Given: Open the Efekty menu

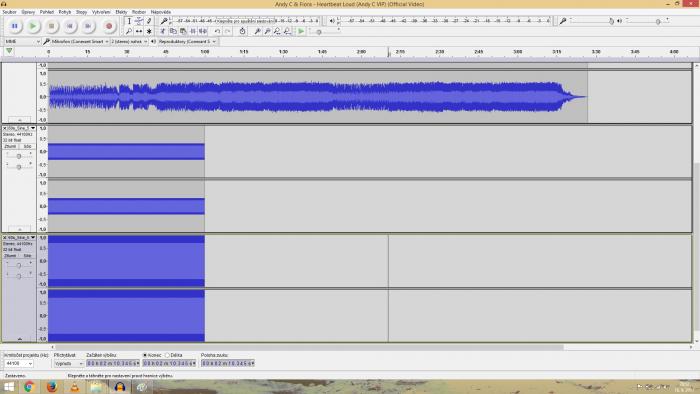Looking at the screenshot, I should pyautogui.click(x=121, y=12).
